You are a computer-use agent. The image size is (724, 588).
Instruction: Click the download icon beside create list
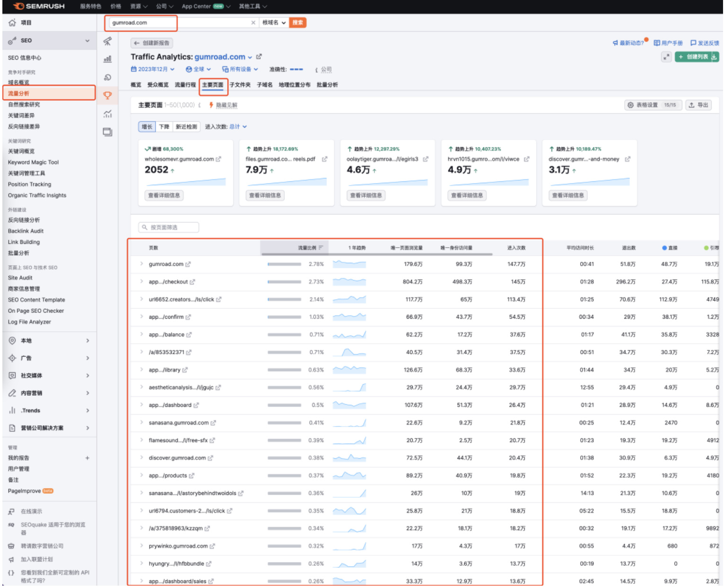(x=715, y=57)
